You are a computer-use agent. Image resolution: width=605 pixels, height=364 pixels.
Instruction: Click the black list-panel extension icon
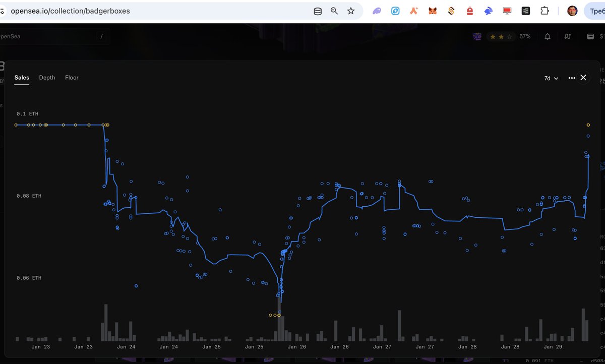point(526,11)
